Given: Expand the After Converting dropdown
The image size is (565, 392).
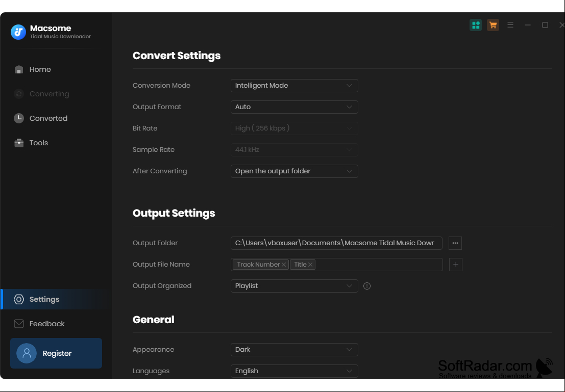Looking at the screenshot, I should [x=294, y=171].
